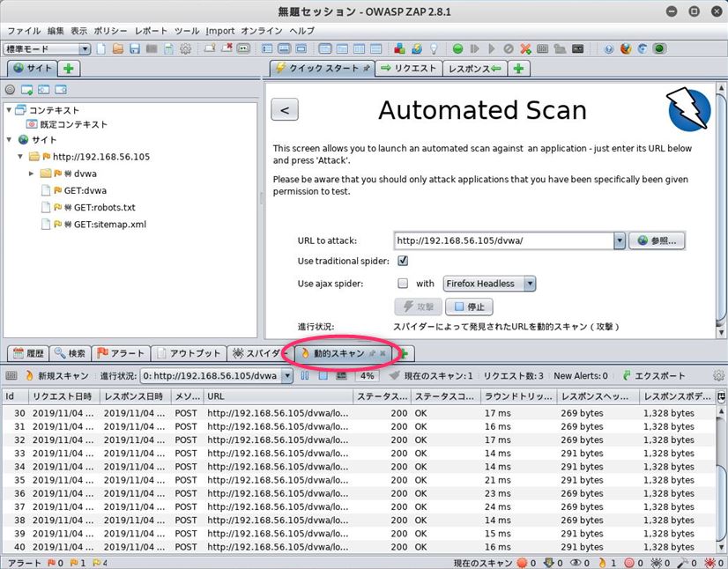Pause the active scan

(305, 376)
